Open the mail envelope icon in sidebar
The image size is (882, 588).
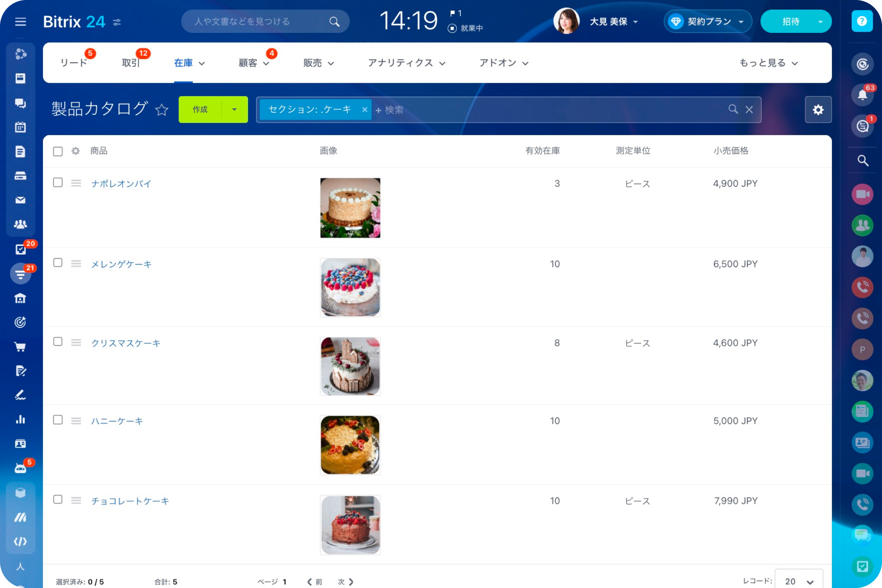coord(20,200)
